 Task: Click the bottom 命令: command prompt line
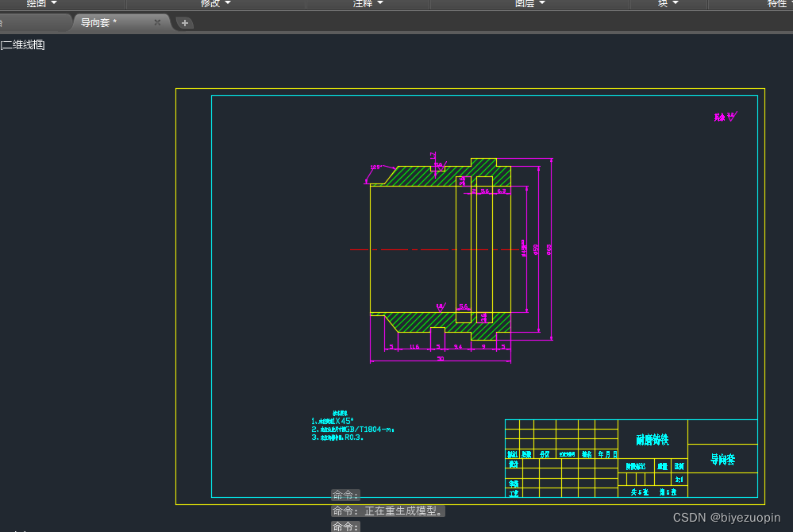tap(346, 526)
